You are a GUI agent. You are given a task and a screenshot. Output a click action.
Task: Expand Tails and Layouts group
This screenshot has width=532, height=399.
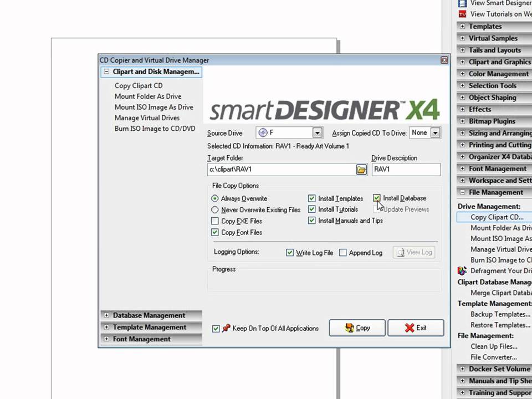tap(462, 50)
